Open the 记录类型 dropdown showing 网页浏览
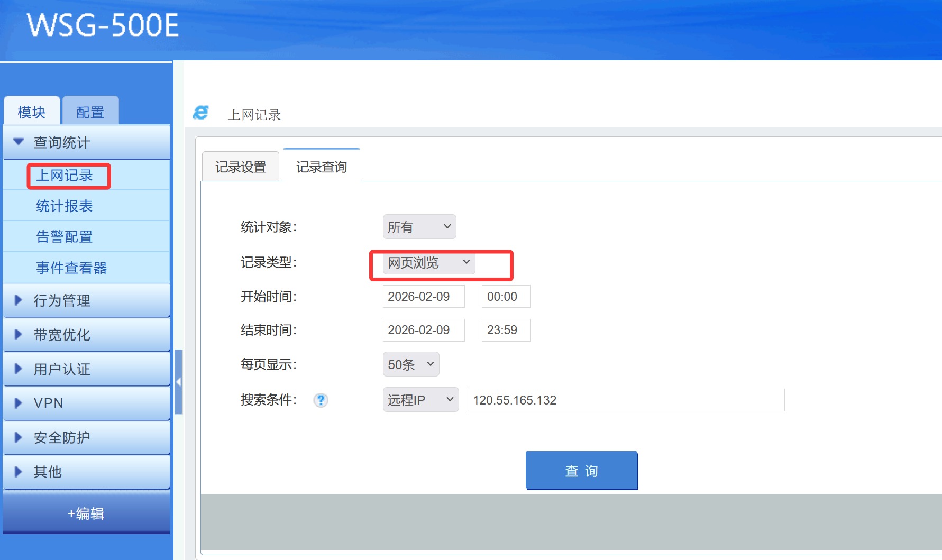Screen dimensions: 942x560 click(x=428, y=263)
